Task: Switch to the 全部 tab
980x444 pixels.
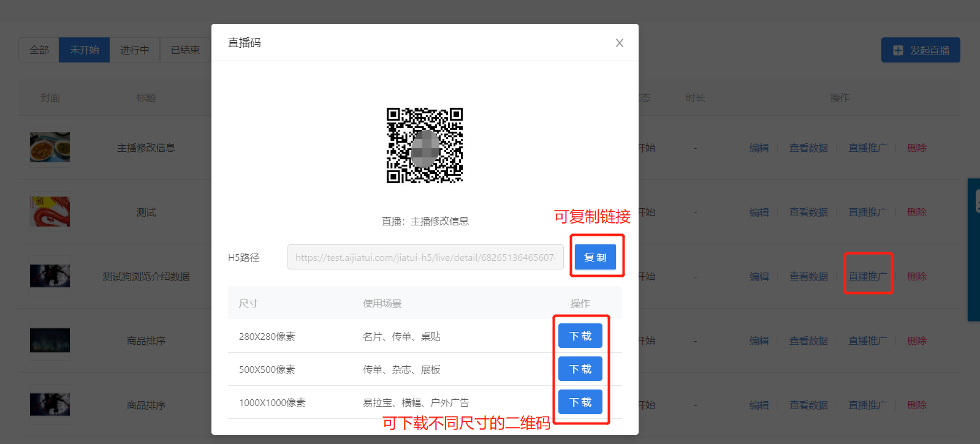Action: (39, 50)
